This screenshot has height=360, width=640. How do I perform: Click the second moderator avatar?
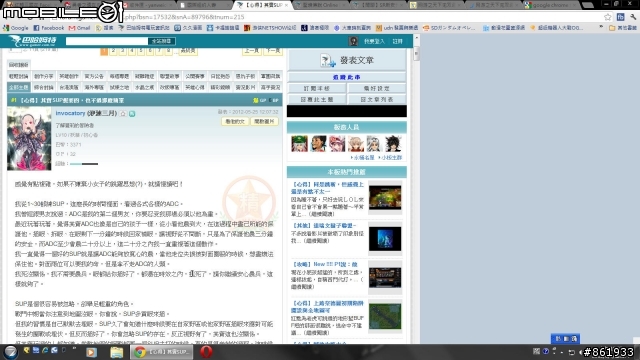click(318, 144)
